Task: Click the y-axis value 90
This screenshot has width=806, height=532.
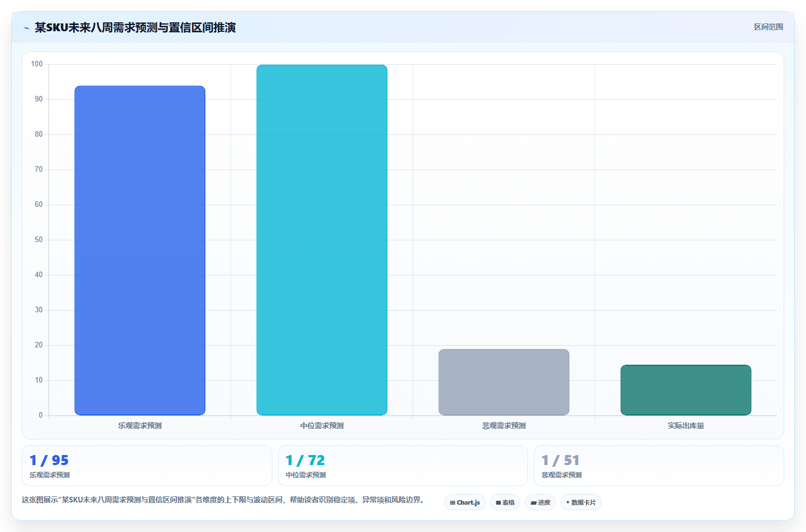Action: click(x=39, y=99)
